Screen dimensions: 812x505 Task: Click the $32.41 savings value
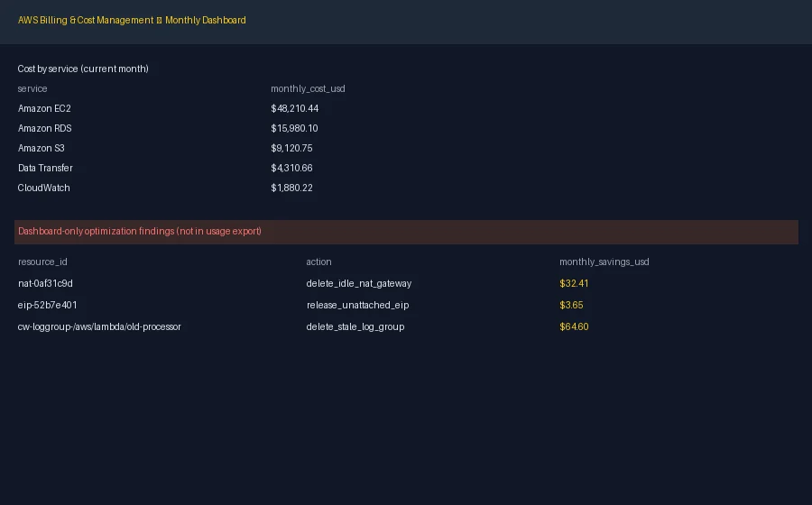pos(574,283)
